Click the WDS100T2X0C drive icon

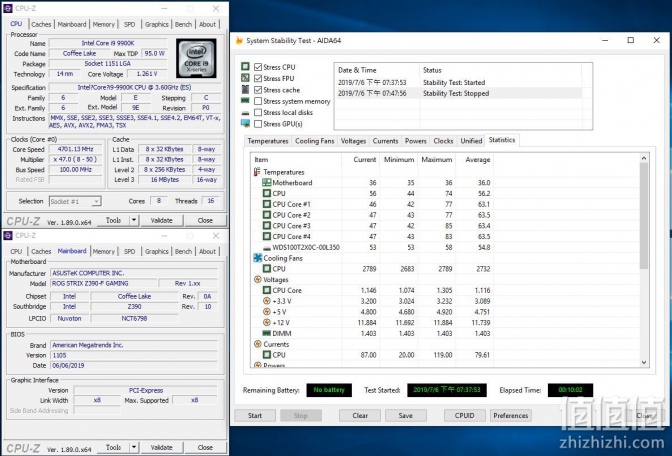(x=267, y=248)
